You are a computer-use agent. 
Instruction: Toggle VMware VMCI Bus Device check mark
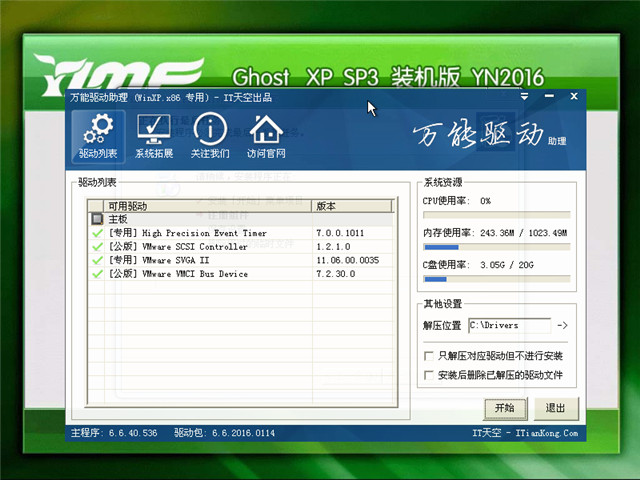coord(97,273)
